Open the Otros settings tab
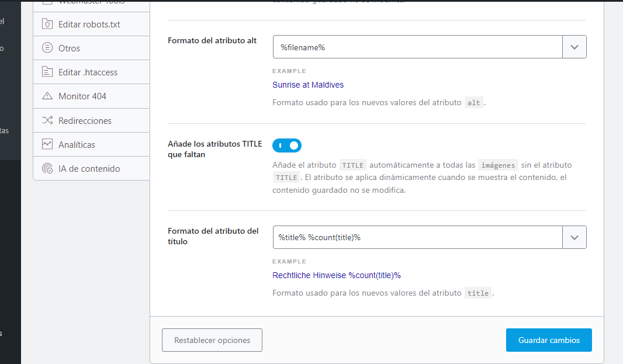This screenshot has height=364, width=623. (x=91, y=48)
